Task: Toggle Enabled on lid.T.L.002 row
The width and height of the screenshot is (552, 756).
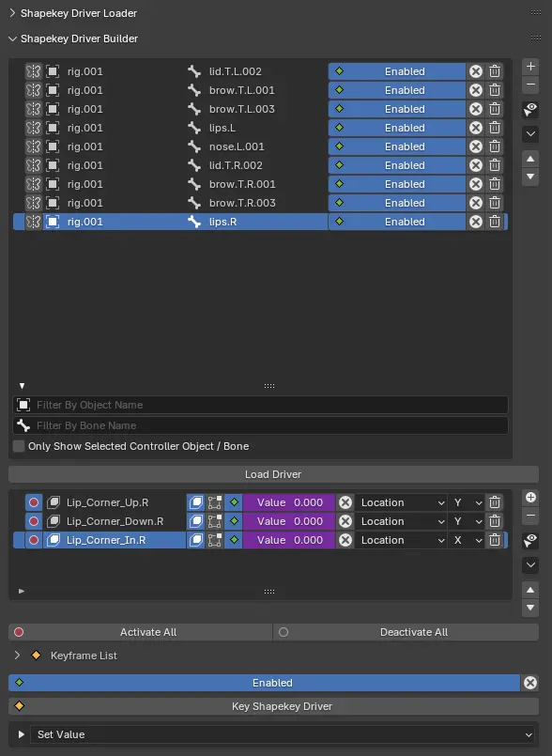Action: (x=397, y=71)
